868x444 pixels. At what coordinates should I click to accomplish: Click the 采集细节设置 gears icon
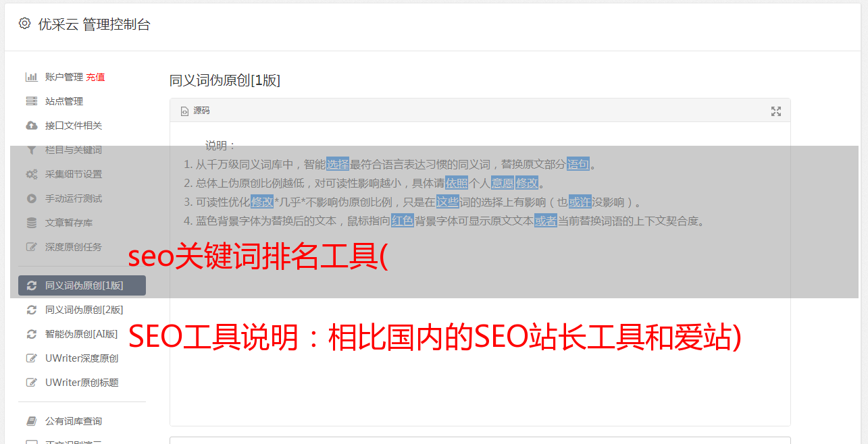click(31, 174)
